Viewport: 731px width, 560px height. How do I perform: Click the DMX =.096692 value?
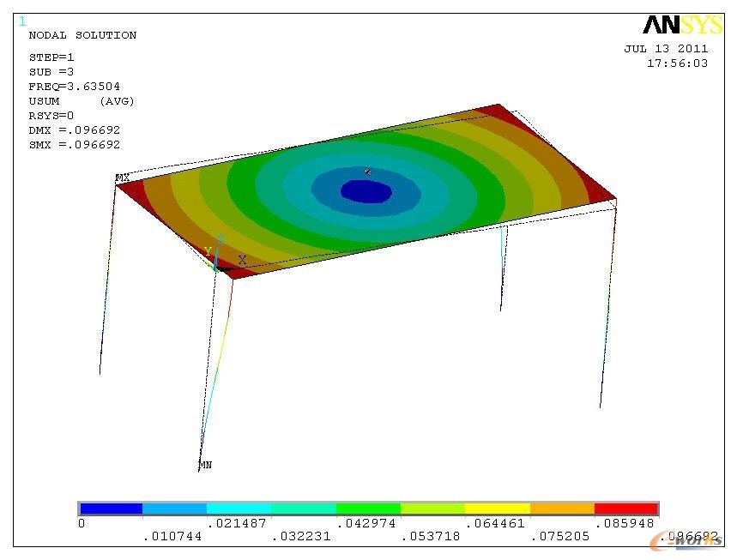[x=74, y=130]
